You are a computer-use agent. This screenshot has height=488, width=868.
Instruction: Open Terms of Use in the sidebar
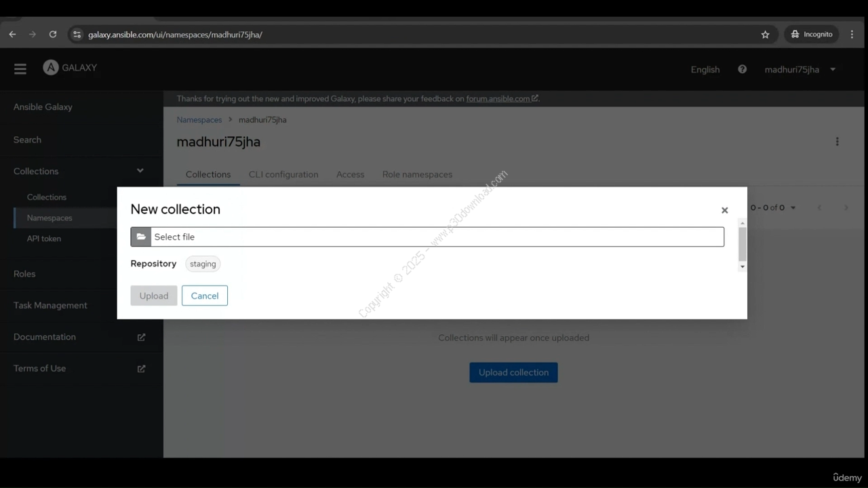(x=39, y=369)
